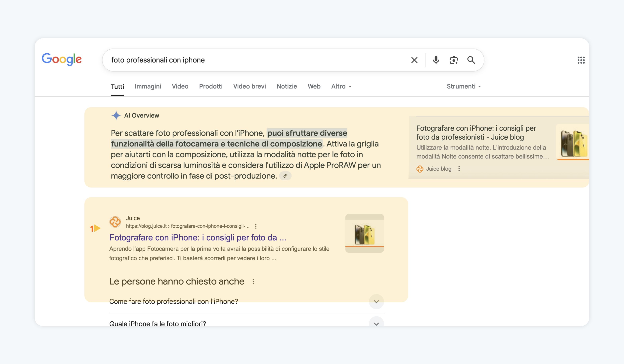Go to the Notizie tab

pyautogui.click(x=287, y=86)
